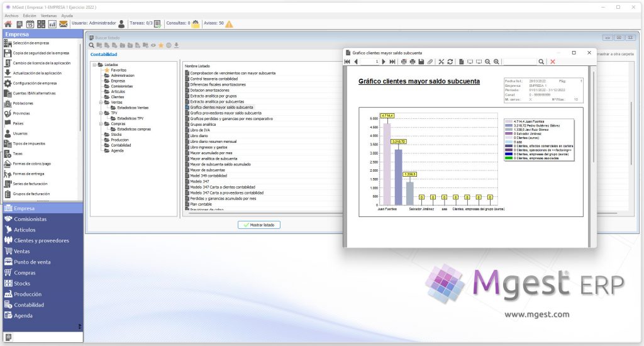Open the Archivo menu
Image resolution: width=644 pixels, height=346 pixels.
click(11, 16)
